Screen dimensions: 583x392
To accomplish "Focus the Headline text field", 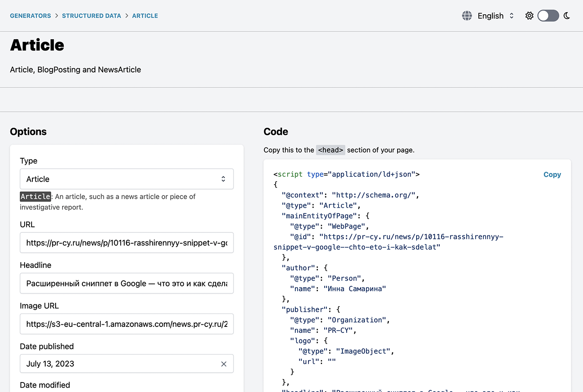I will pos(126,283).
